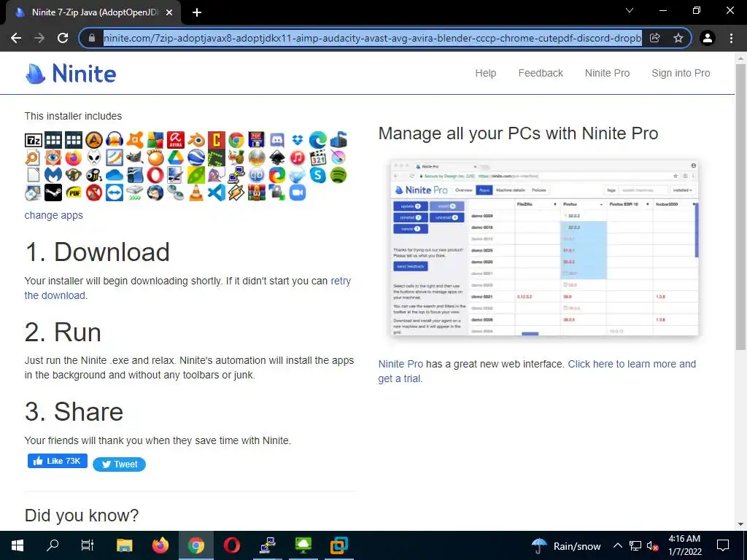This screenshot has width=747, height=560.
Task: Click the Firefox icon in the installer list
Action: point(74,157)
